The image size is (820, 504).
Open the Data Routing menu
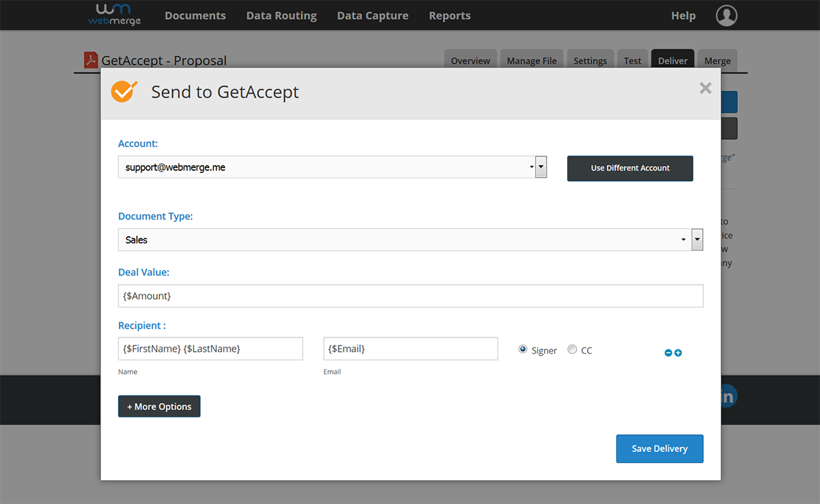pyautogui.click(x=281, y=16)
